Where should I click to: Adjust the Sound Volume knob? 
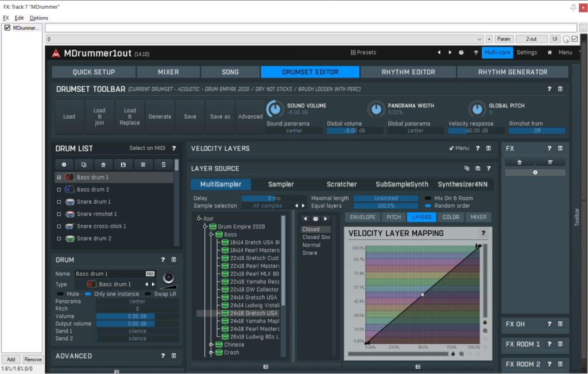pyautogui.click(x=275, y=109)
